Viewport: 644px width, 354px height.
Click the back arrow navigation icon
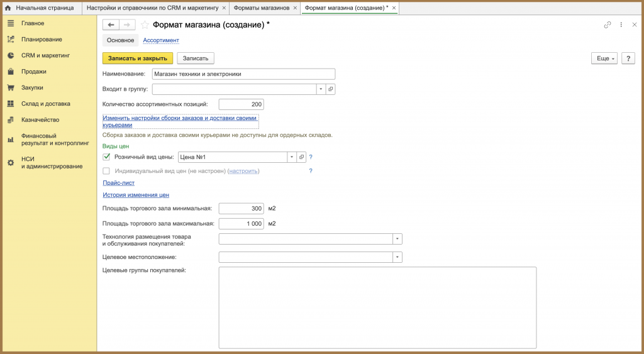(x=111, y=25)
